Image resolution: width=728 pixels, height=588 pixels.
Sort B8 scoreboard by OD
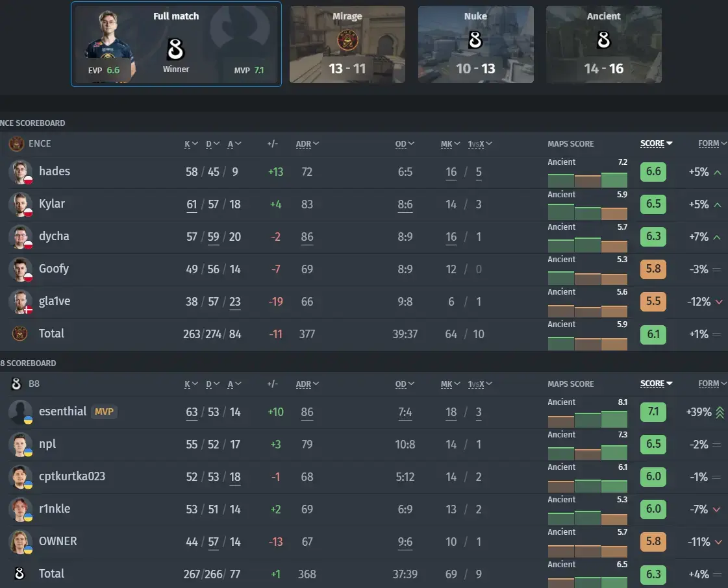405,384
